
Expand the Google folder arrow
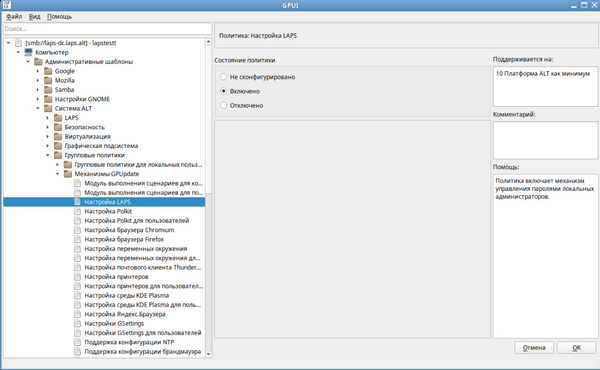coord(38,71)
